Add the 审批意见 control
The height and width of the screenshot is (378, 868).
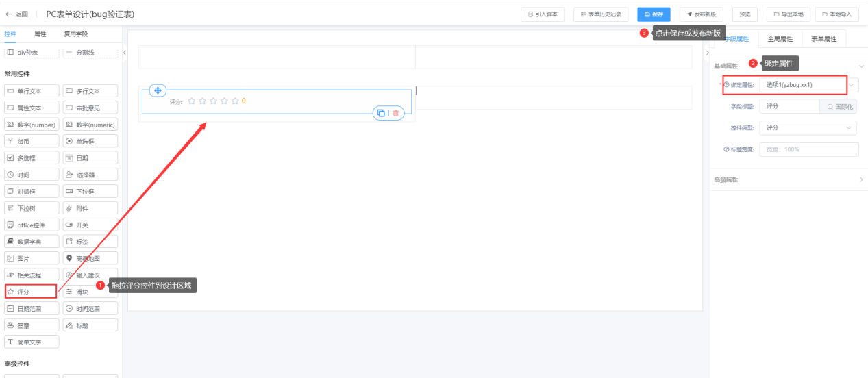(x=90, y=108)
